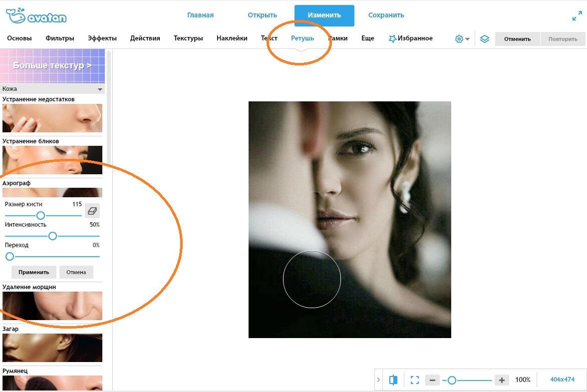Select the eraser tool next to brush size
This screenshot has width=587, height=392.
pos(92,211)
